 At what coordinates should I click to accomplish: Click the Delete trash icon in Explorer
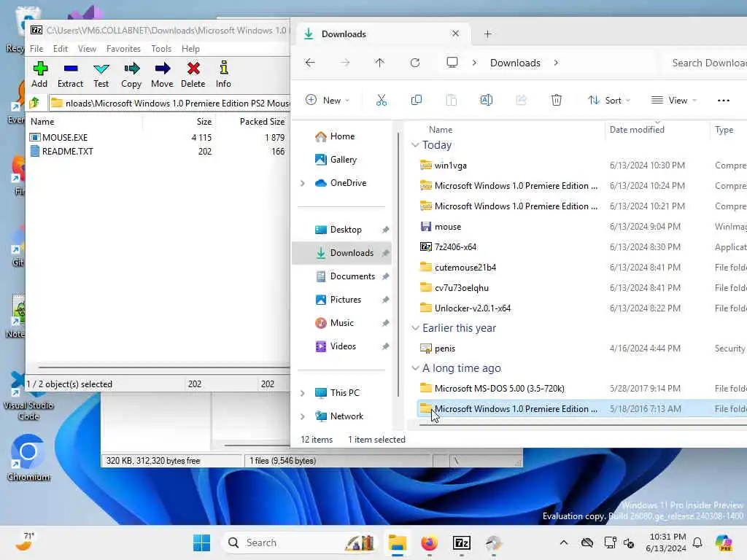click(x=557, y=100)
